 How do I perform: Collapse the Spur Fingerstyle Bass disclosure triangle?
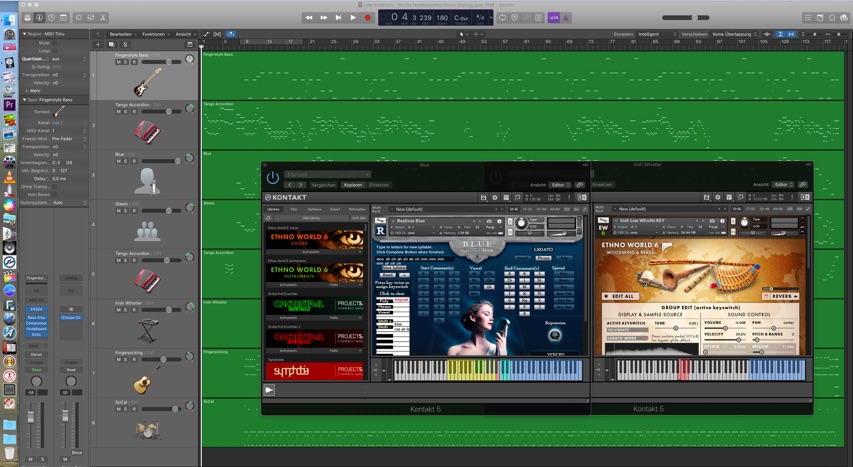pos(24,100)
